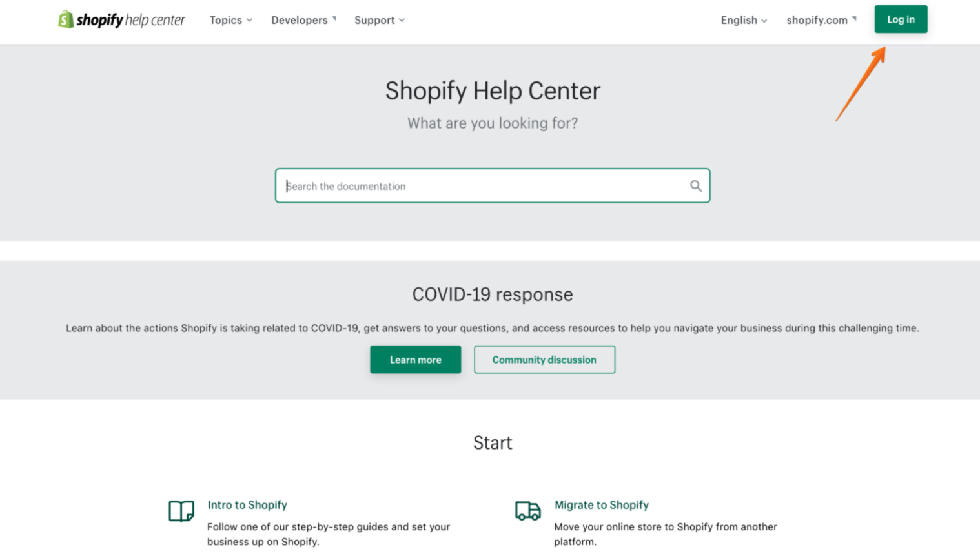The width and height of the screenshot is (980, 558).
Task: Click the Intro to Shopify book icon
Action: [181, 511]
